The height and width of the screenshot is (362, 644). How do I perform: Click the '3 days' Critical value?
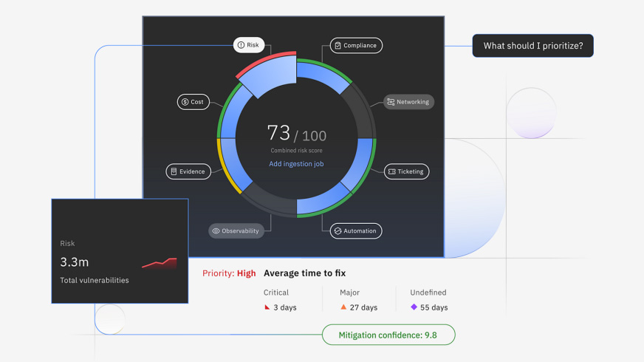coord(285,307)
